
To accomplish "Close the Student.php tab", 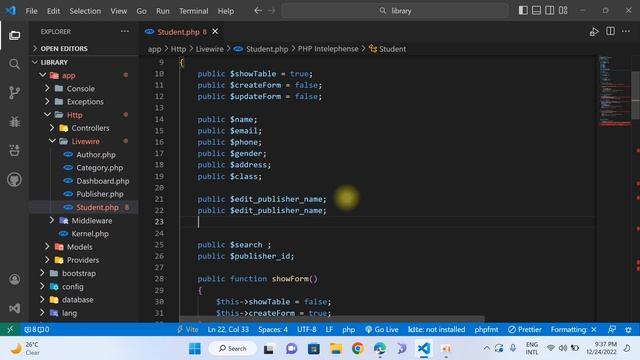I will coord(215,31).
